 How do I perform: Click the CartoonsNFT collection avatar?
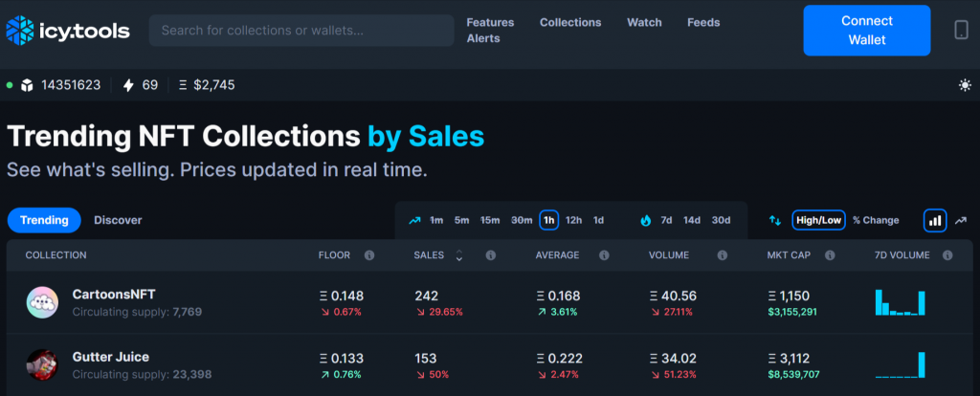pyautogui.click(x=42, y=302)
